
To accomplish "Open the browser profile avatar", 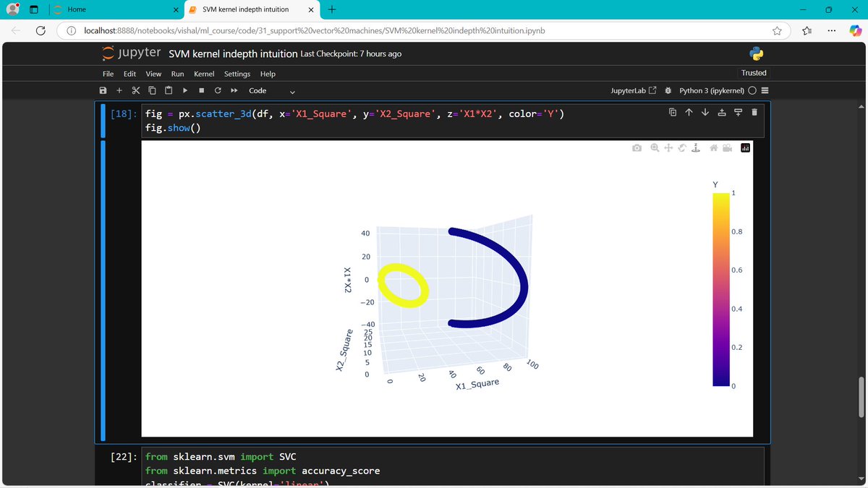I will click(x=12, y=9).
